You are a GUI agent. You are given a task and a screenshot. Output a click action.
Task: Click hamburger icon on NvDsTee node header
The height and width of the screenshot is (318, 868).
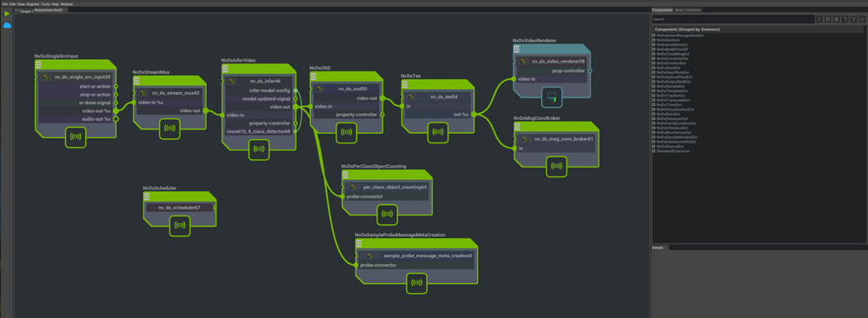[x=405, y=84]
